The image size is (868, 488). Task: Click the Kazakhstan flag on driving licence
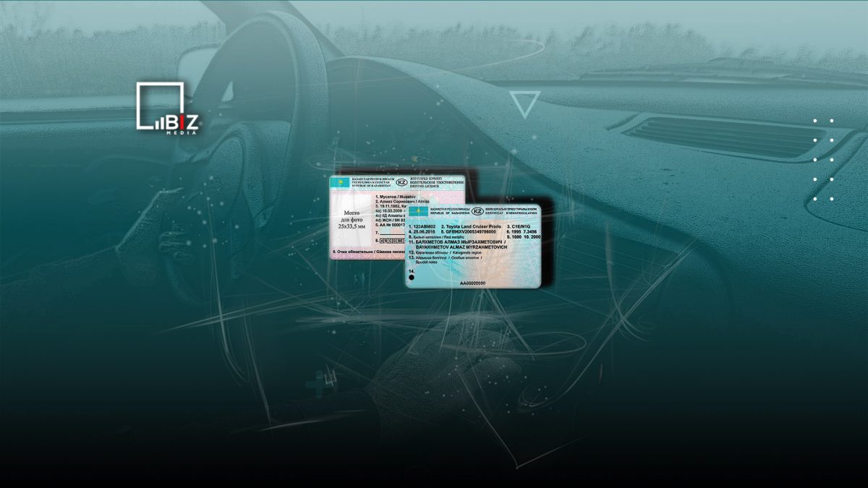pyautogui.click(x=340, y=182)
